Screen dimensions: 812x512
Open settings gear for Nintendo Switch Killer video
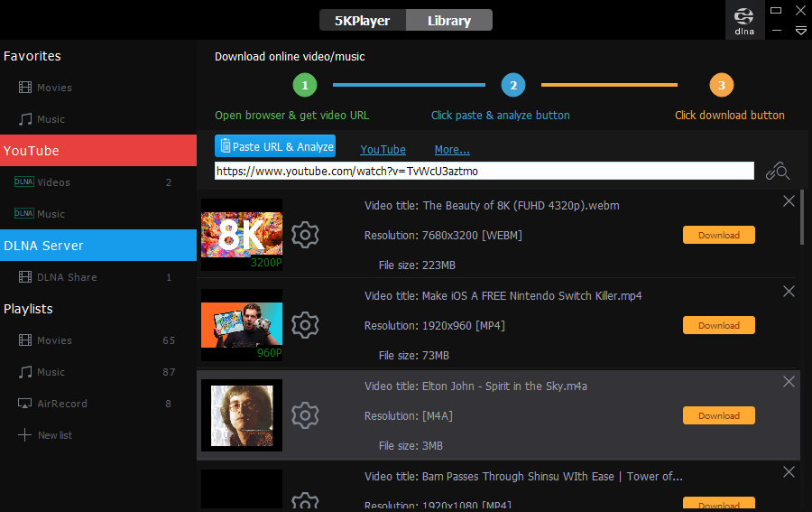coord(305,325)
